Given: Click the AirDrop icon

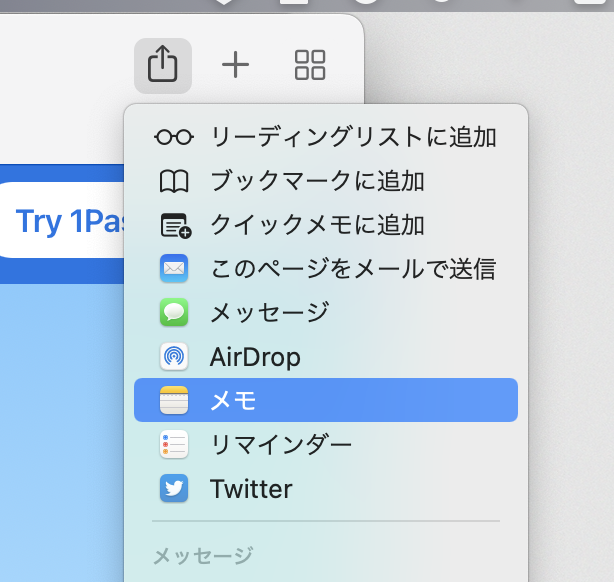Looking at the screenshot, I should pyautogui.click(x=174, y=356).
